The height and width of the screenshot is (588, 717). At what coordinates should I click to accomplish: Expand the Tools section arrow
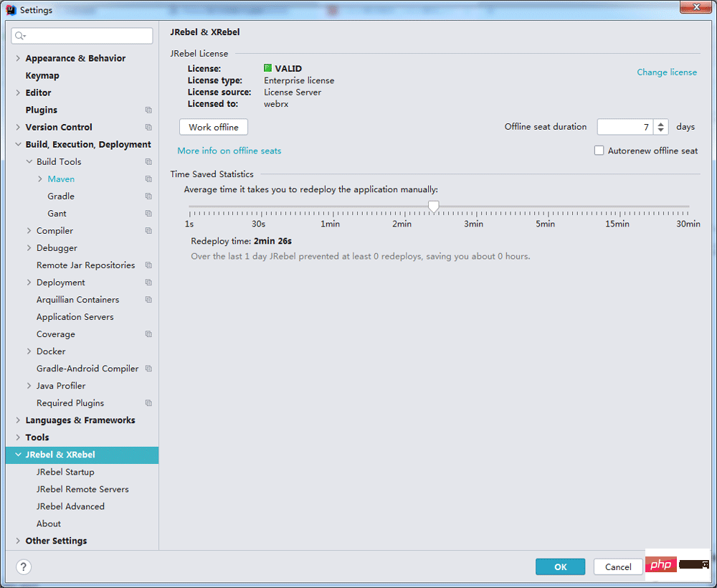[18, 437]
